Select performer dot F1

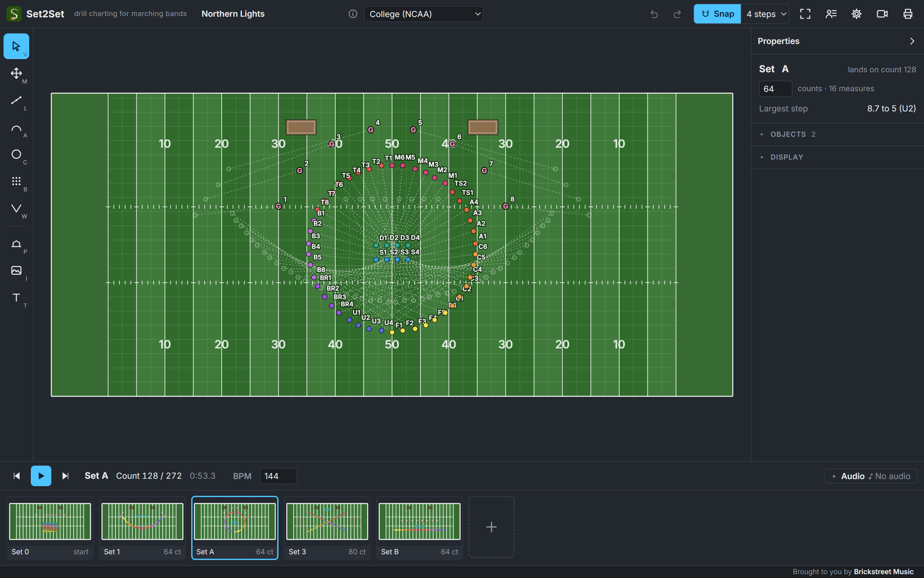point(392,332)
